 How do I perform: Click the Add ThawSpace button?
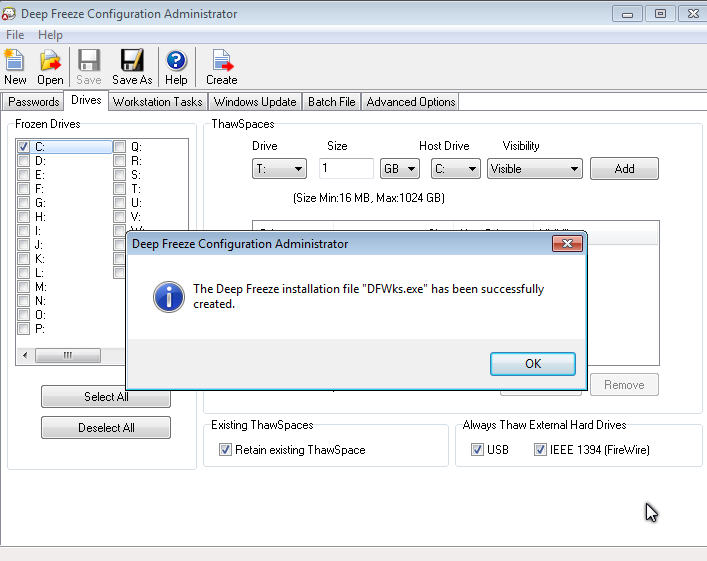pos(624,169)
